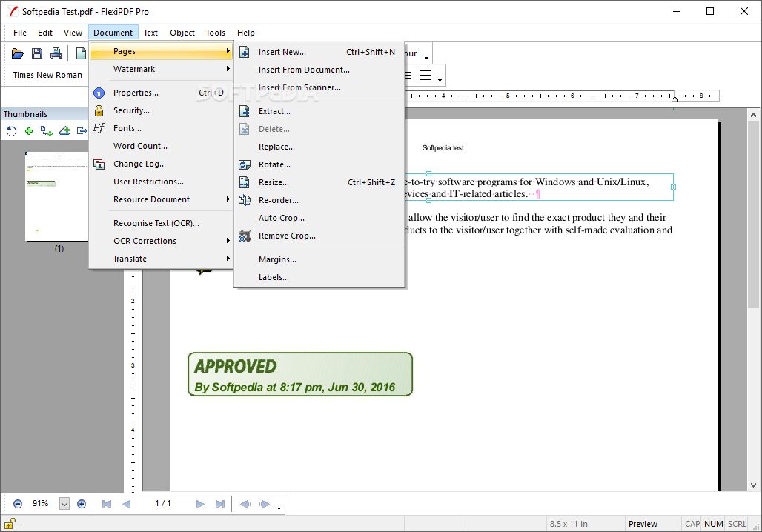Go to first page icon

coord(107,504)
